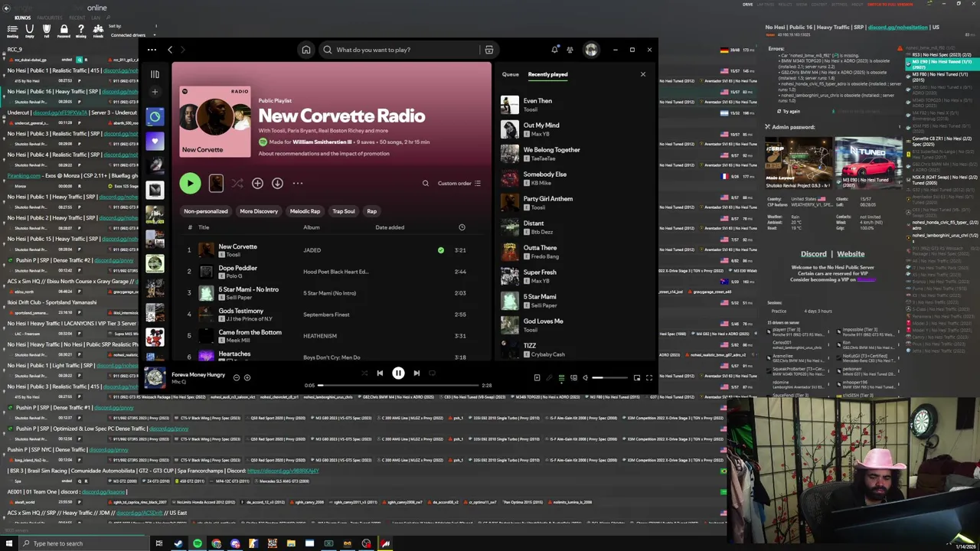
Task: Open Spotify miniplayer
Action: click(637, 377)
